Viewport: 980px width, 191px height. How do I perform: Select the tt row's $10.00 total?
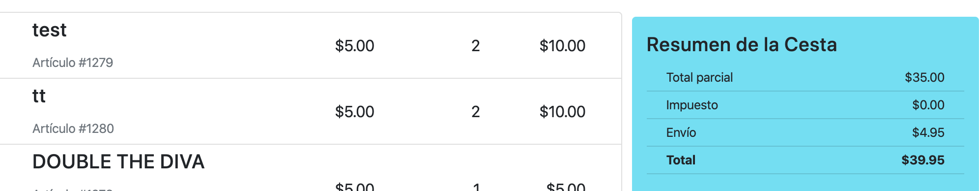(562, 112)
